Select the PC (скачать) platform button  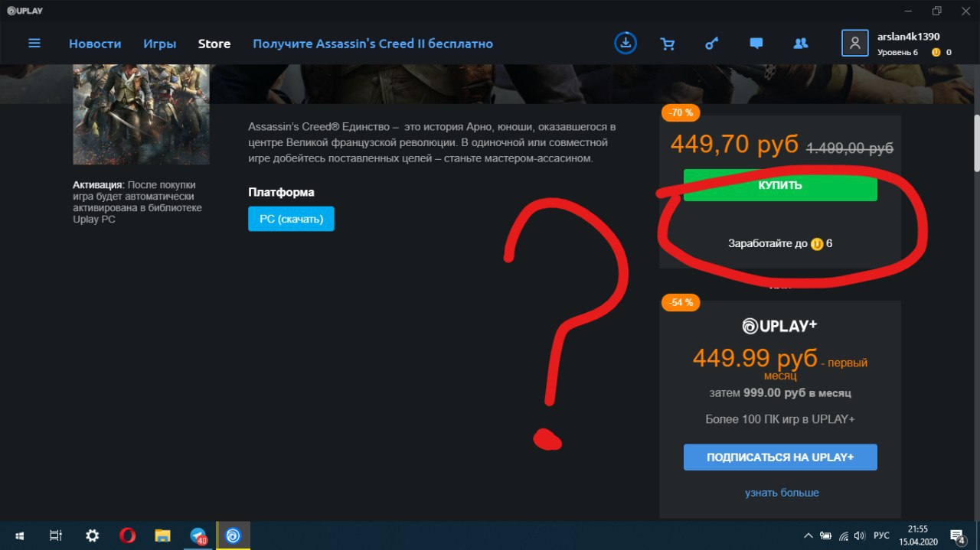[291, 219]
